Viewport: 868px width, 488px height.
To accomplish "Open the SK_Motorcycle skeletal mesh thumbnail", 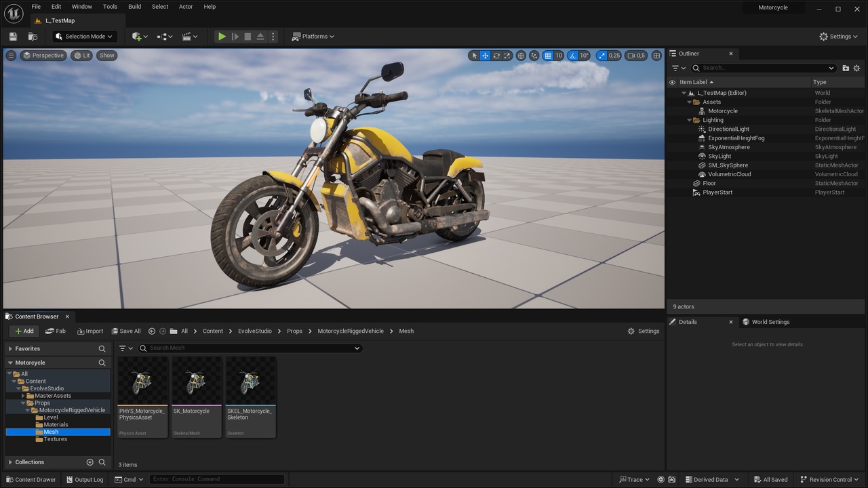I will (x=197, y=396).
